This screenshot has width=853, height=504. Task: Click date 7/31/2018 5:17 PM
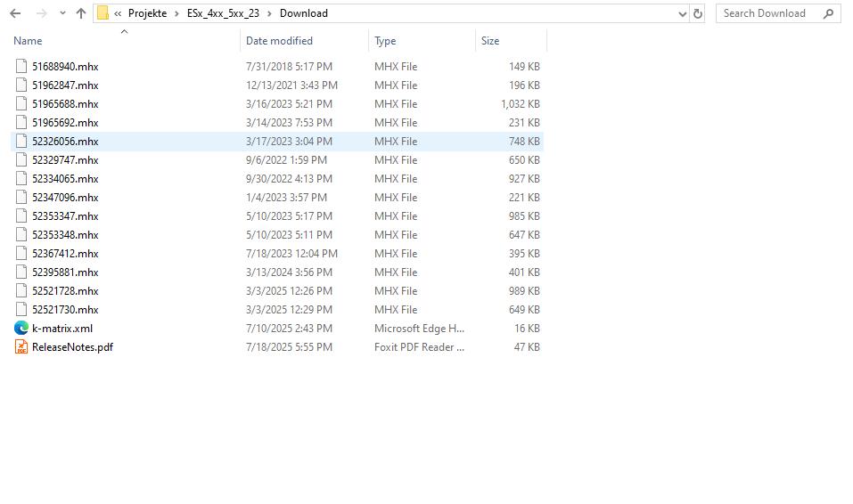click(x=289, y=66)
